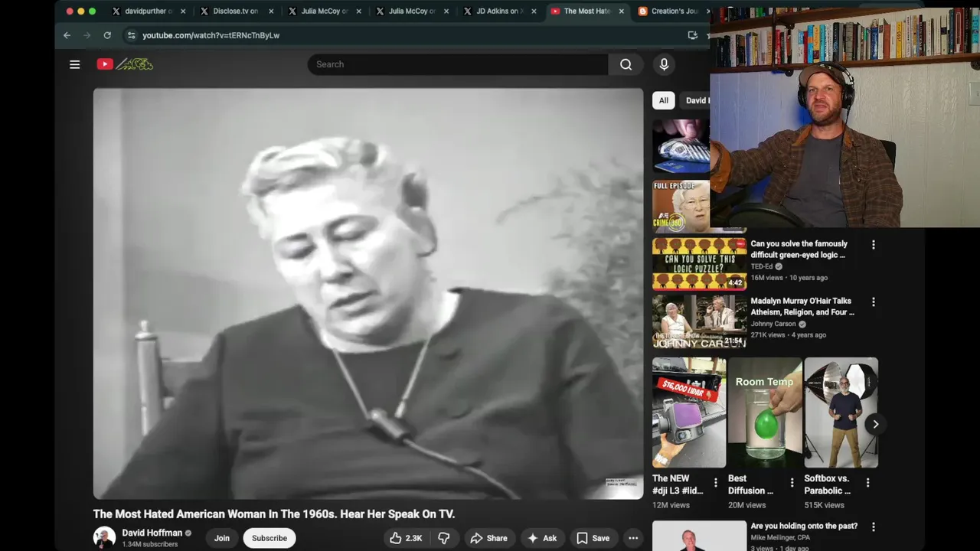Image resolution: width=980 pixels, height=551 pixels.
Task: Show next shorts with right chevron
Action: point(875,424)
